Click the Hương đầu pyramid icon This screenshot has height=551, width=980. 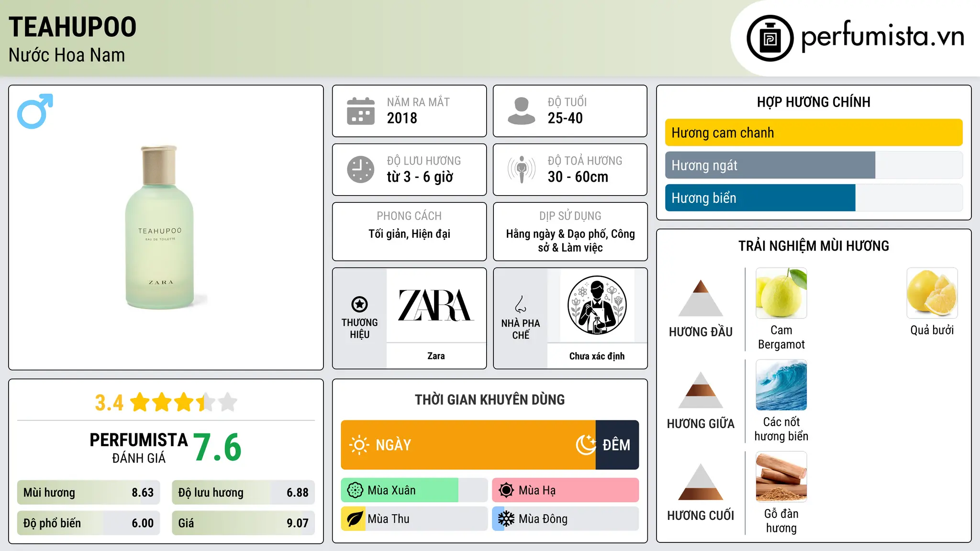[701, 298]
